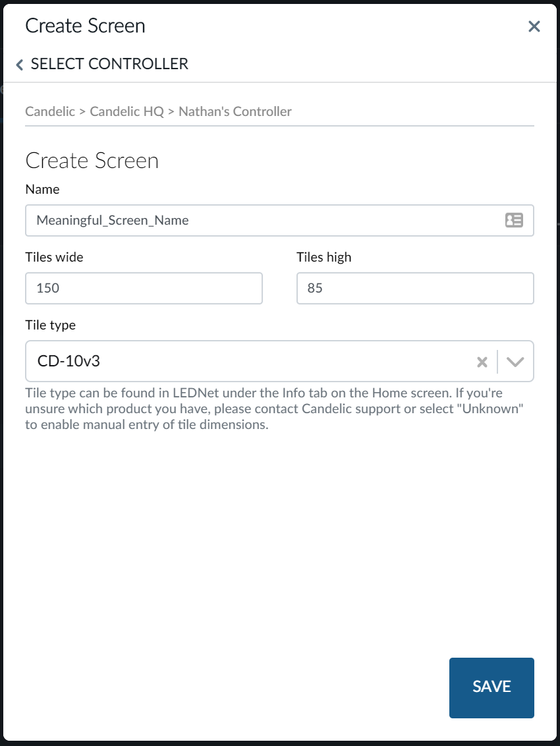Focus the Name input field
This screenshot has width=560, height=746.
(x=279, y=220)
